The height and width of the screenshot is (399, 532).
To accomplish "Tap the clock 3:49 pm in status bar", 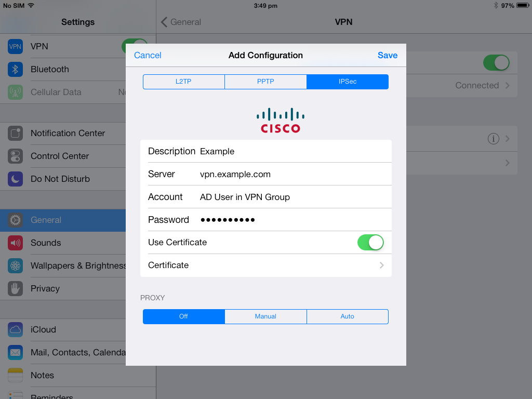I will pyautogui.click(x=265, y=6).
